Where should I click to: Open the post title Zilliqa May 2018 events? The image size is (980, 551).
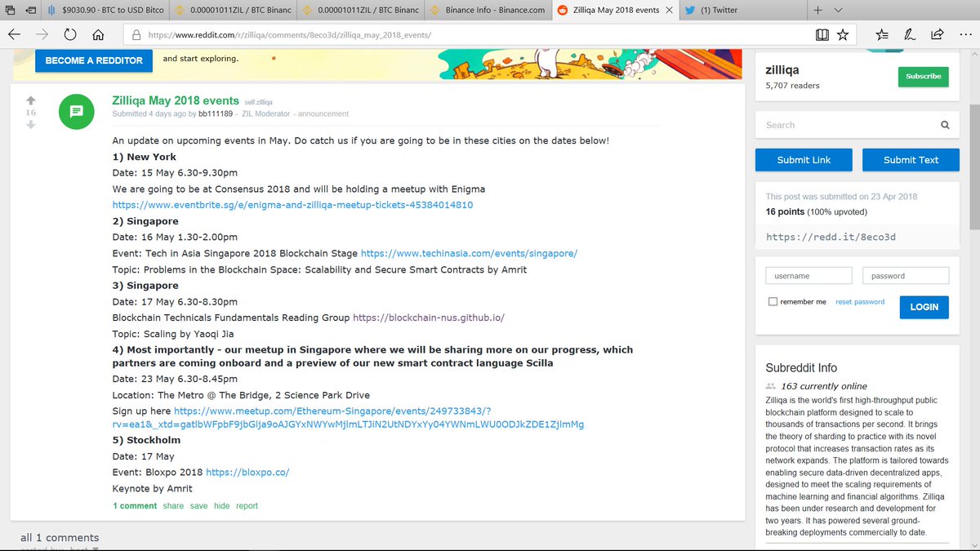coord(176,100)
